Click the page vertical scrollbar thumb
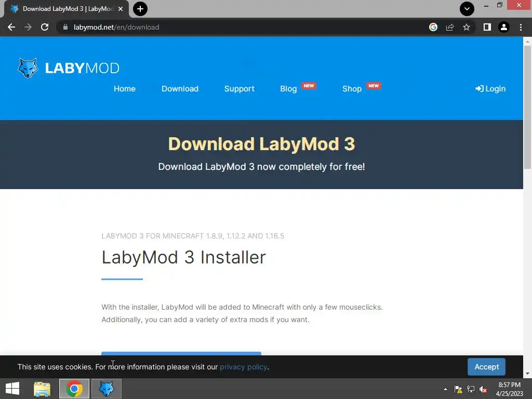The image size is (532, 399). [x=527, y=107]
